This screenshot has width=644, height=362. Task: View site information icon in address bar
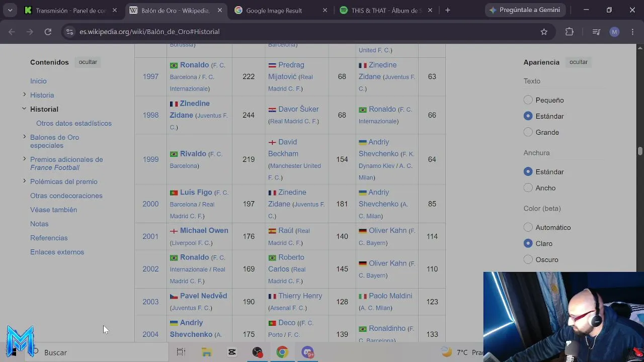coord(69,32)
